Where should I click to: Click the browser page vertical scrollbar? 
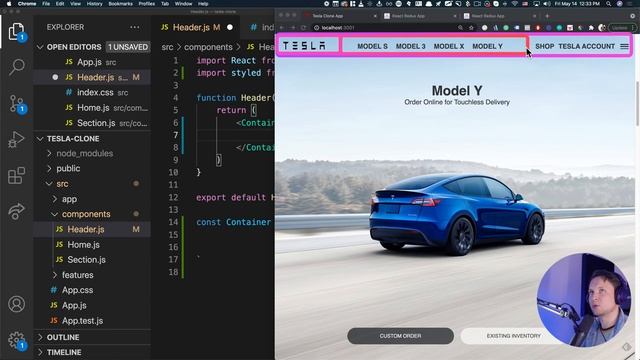637,104
